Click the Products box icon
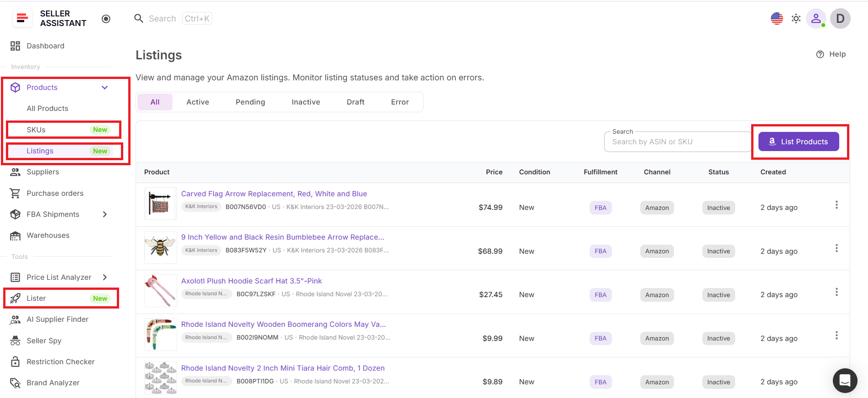Image resolution: width=868 pixels, height=398 pixels. [x=16, y=87]
